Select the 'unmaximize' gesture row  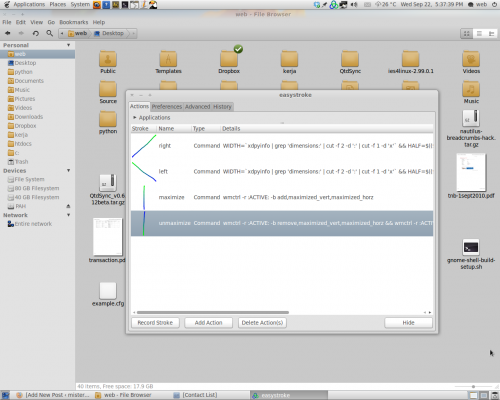282,223
